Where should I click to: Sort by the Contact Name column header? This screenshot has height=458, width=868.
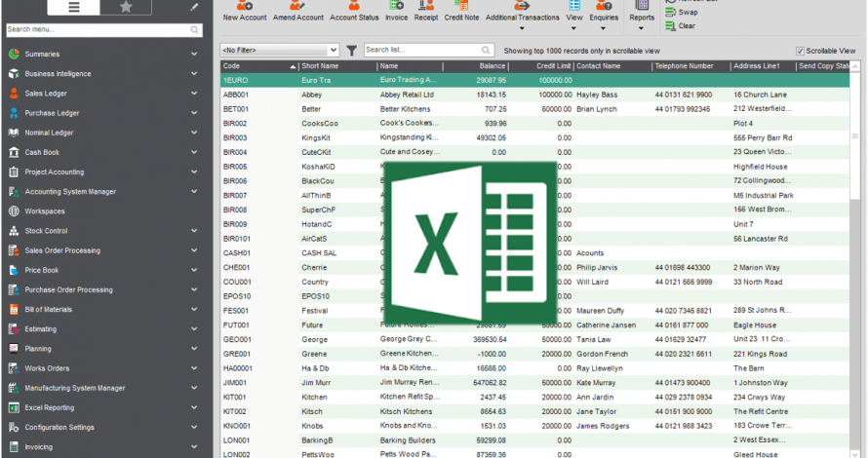[x=612, y=66]
